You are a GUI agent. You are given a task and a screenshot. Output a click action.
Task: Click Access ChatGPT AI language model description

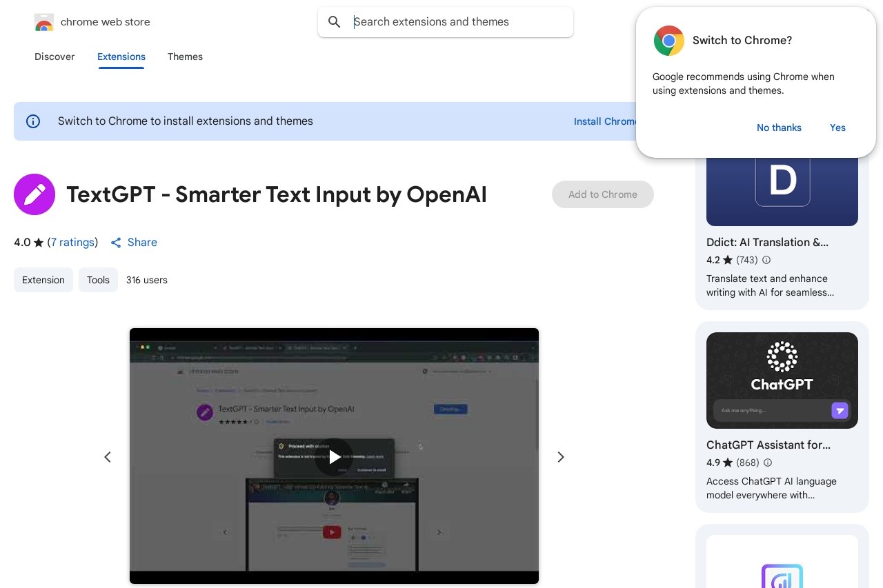(771, 488)
